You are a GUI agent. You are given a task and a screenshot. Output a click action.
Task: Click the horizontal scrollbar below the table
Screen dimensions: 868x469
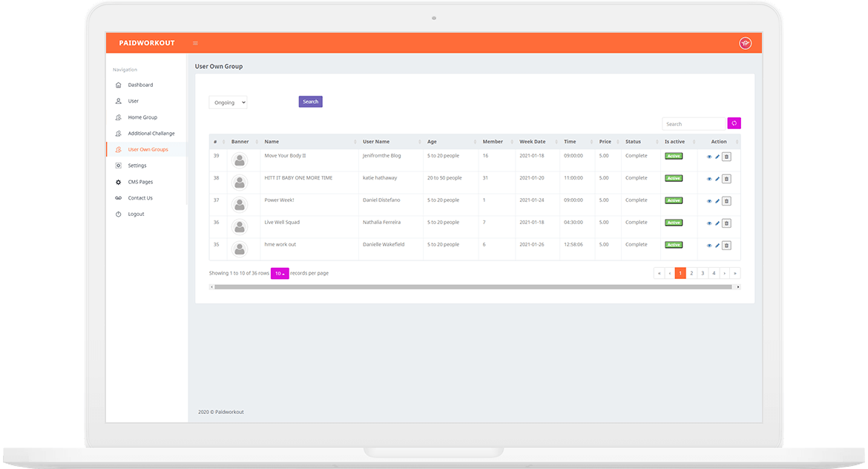[x=474, y=287]
